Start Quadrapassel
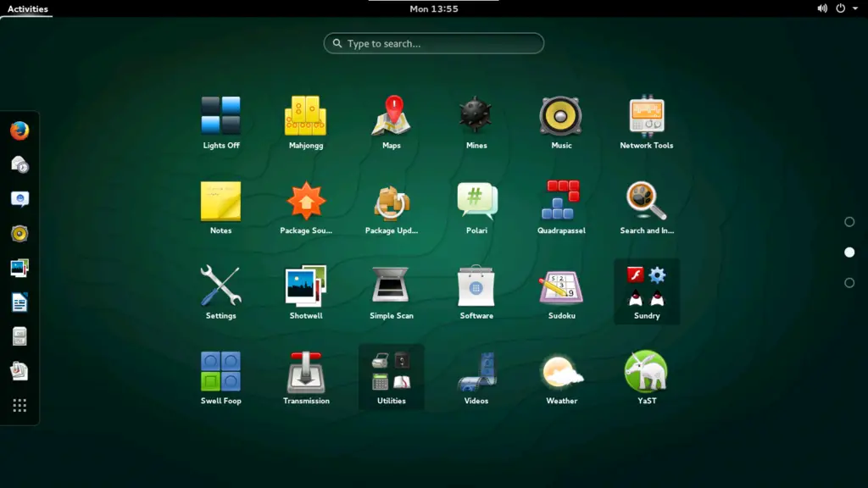 (x=561, y=208)
